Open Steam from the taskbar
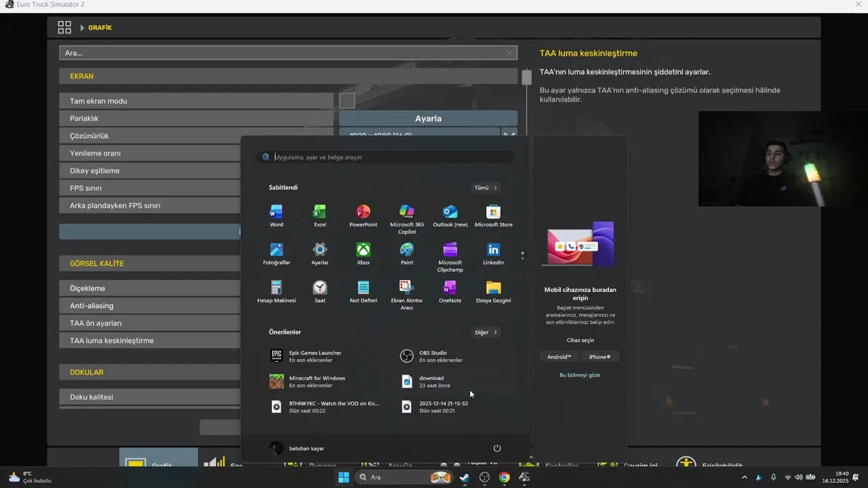This screenshot has height=488, width=868. point(465,477)
